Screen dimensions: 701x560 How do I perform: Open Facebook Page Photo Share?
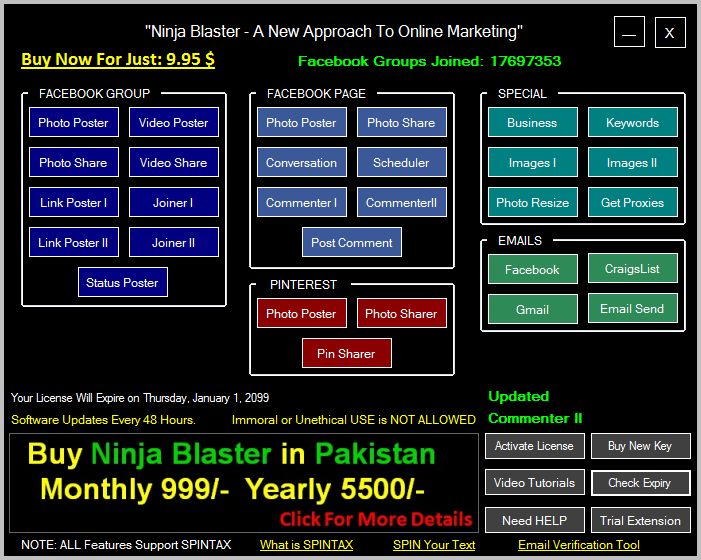(x=402, y=122)
